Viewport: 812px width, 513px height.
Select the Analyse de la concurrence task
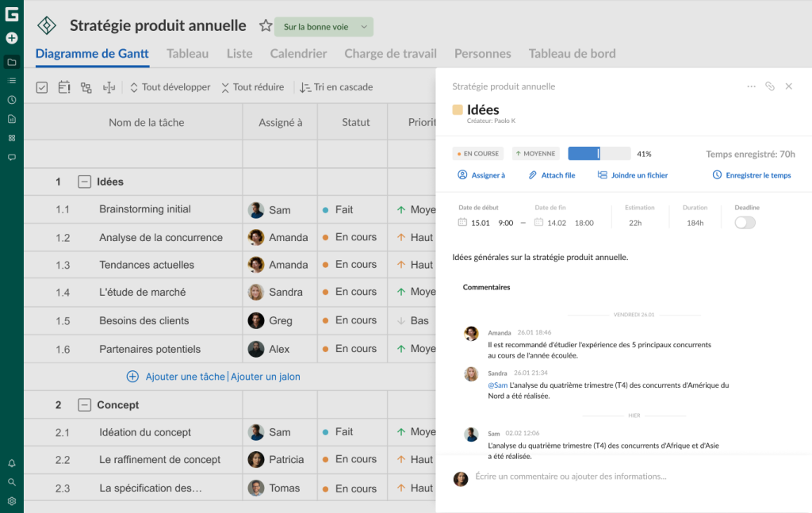point(161,238)
